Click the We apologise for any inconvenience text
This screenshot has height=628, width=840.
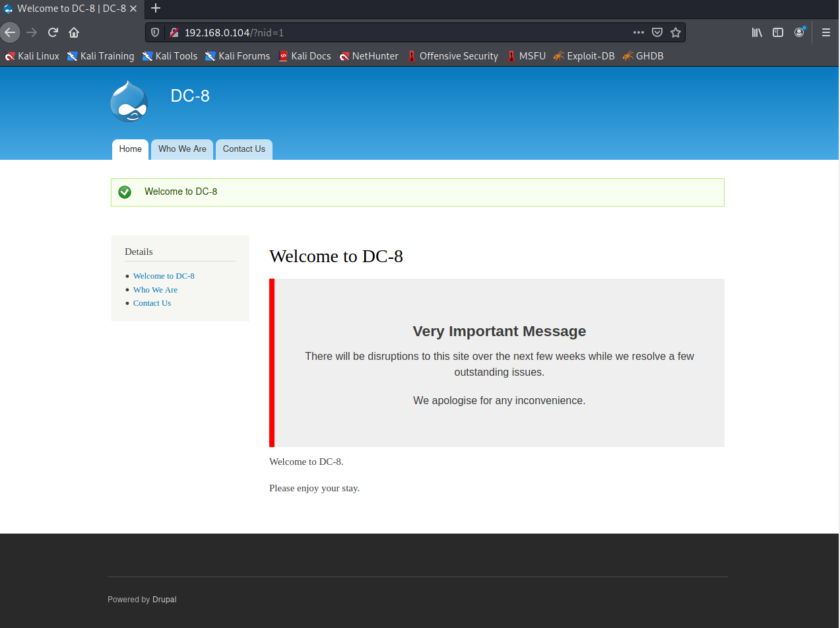click(500, 400)
